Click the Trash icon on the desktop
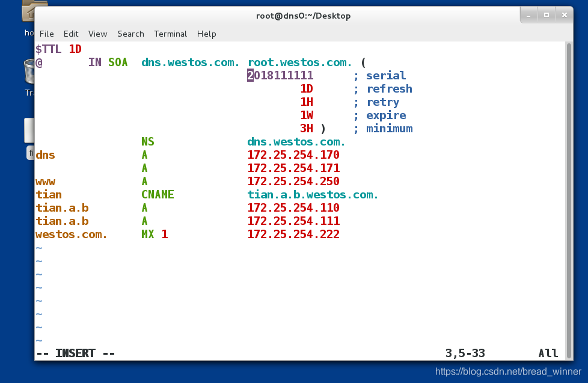 [29, 72]
